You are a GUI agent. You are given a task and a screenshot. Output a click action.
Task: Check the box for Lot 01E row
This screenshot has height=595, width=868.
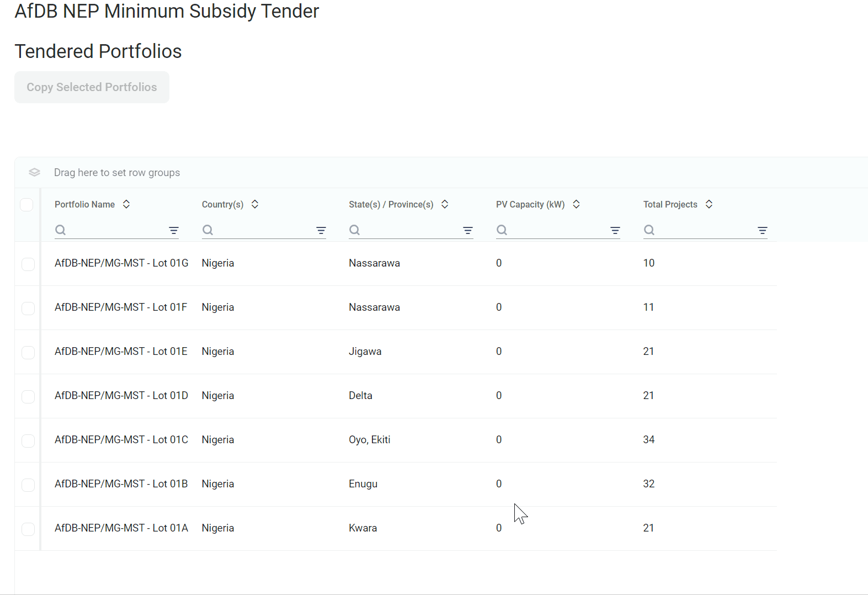[x=28, y=353]
